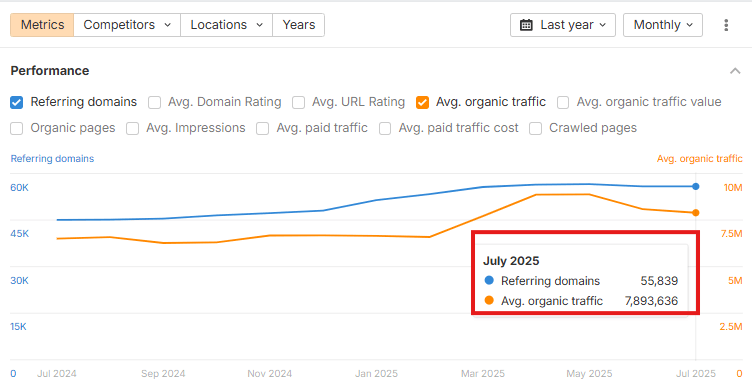Click the Jan 2025 axis label

tap(376, 374)
